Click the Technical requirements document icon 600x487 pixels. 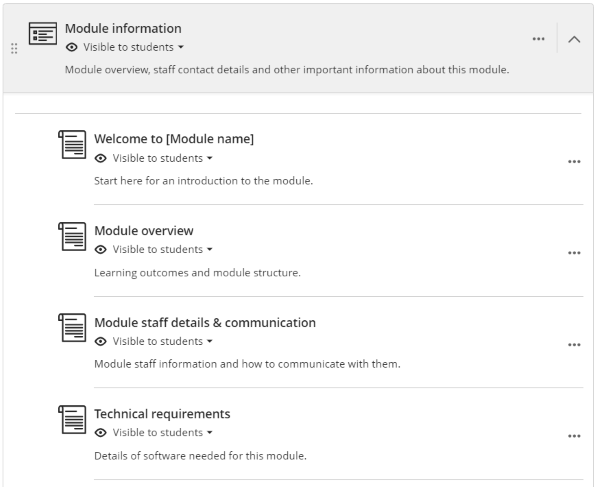(x=72, y=420)
